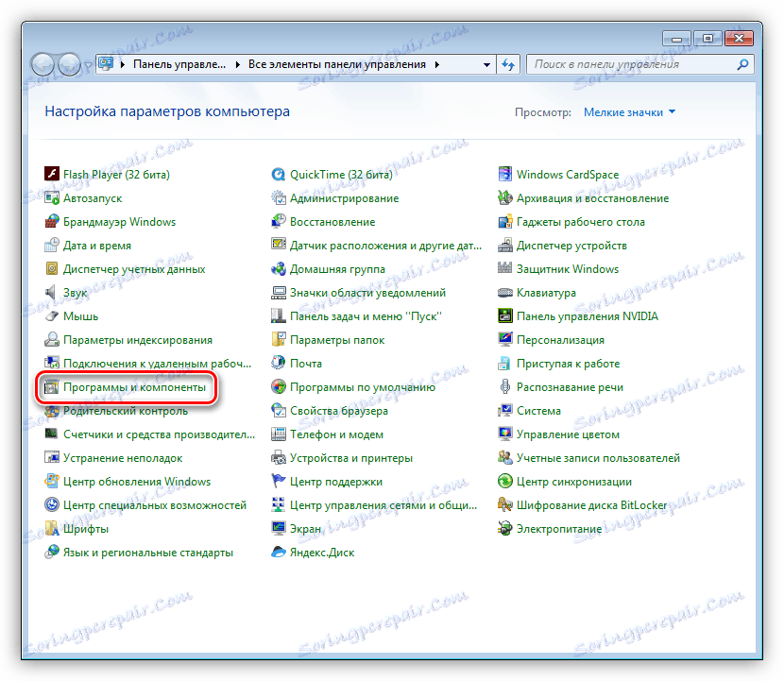The height and width of the screenshot is (681, 784).
Task: Open Параметры папок link
Action: point(337,339)
